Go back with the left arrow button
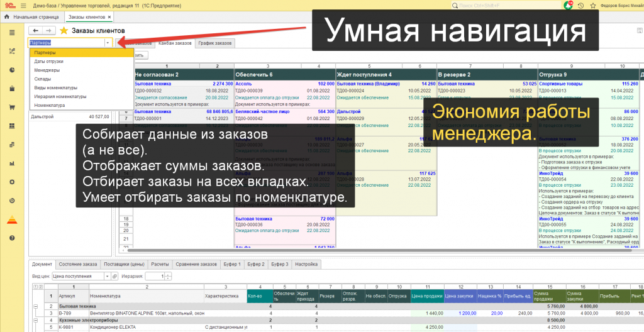The image size is (644, 332). pos(35,30)
